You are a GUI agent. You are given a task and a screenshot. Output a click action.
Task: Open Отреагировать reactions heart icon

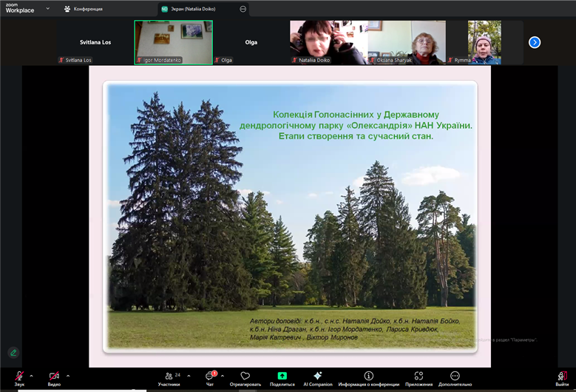tap(245, 376)
